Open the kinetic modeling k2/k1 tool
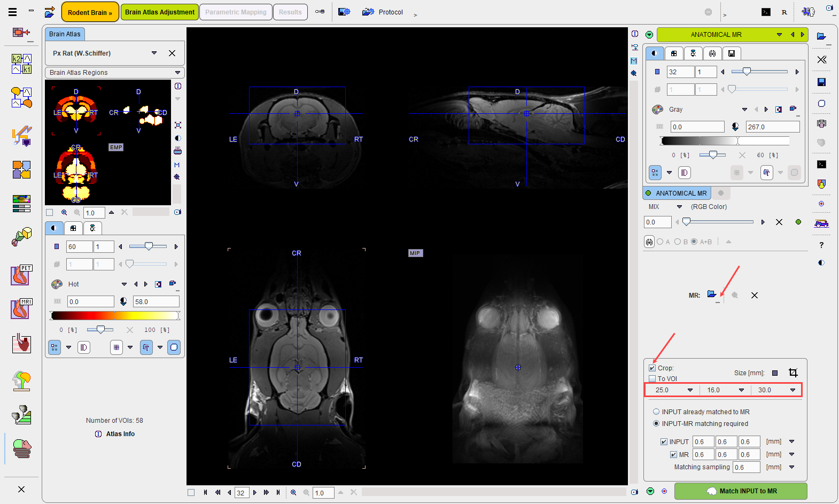This screenshot has width=839, height=504. click(x=21, y=64)
